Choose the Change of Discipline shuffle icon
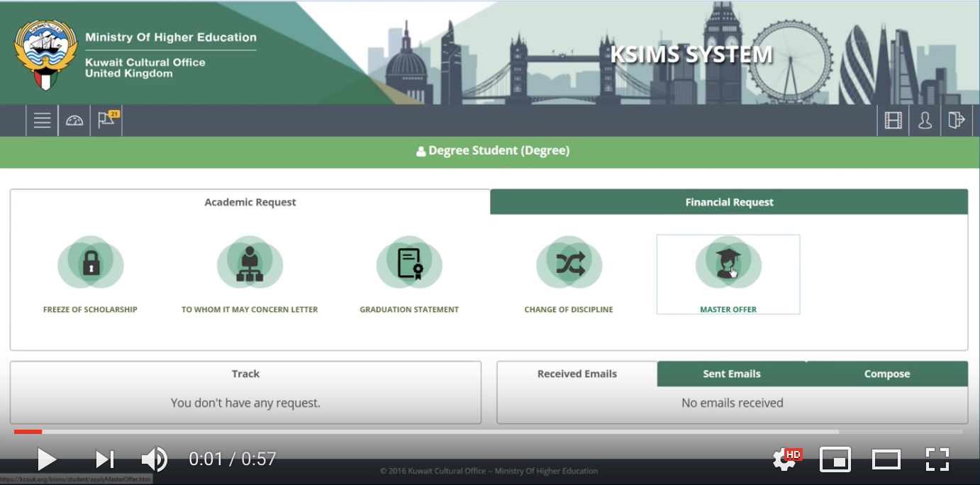Screen dimensions: 980x485 click(x=569, y=264)
